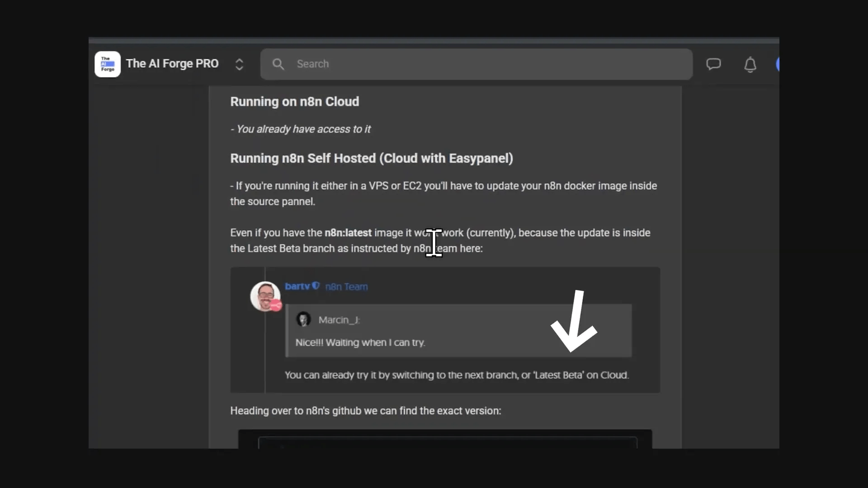Open the profile avatar in the header

pos(778,64)
